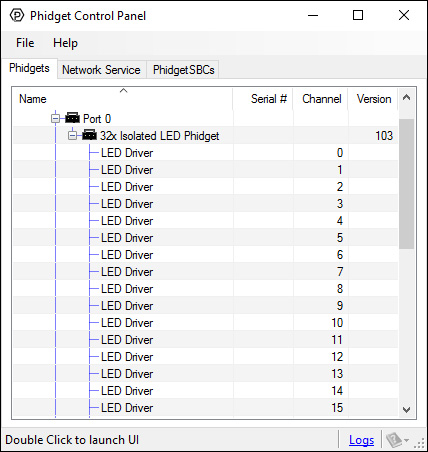Screen dimensions: 428x452
Task: Select LED Driver channel 12 row
Action: (206, 357)
